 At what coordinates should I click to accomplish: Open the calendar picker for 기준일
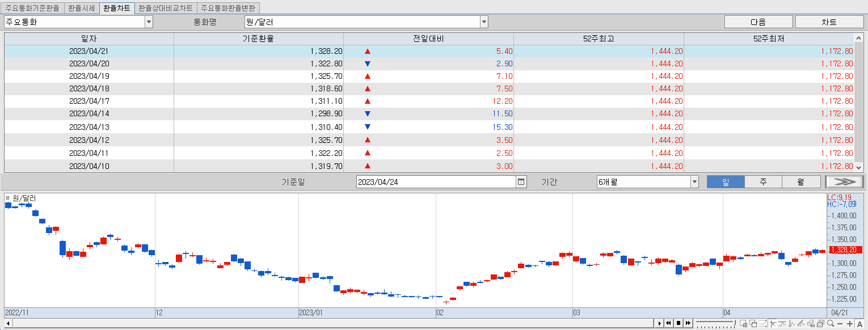(521, 182)
